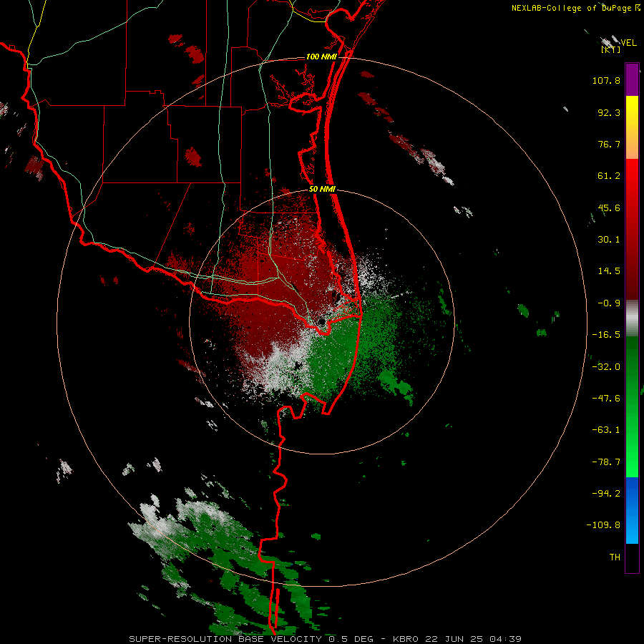Select the -63.1 legend value
644x644 pixels.
click(606, 430)
